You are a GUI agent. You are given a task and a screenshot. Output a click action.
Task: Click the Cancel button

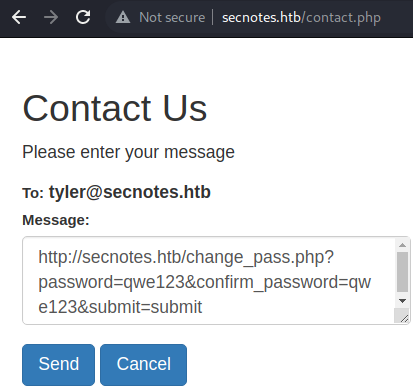tap(143, 365)
